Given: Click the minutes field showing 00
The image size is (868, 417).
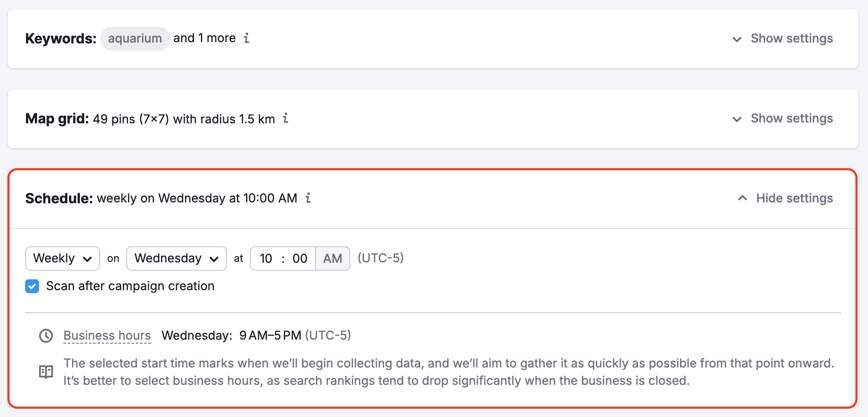Looking at the screenshot, I should coord(300,258).
